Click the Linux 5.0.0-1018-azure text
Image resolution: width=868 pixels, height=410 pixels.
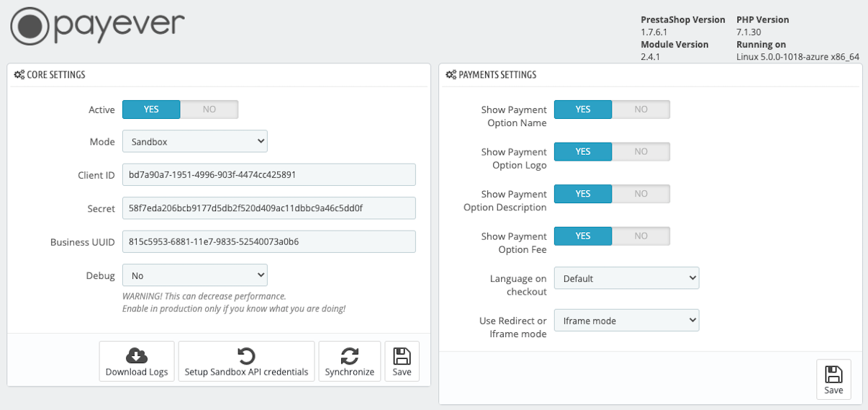pos(798,57)
